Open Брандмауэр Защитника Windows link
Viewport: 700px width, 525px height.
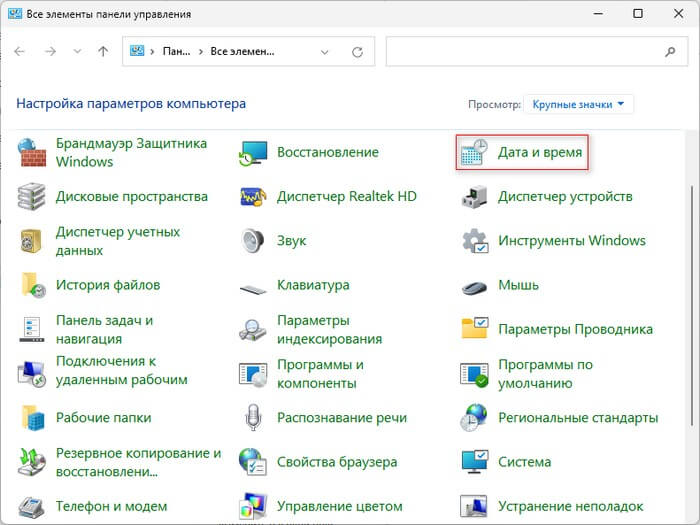(x=131, y=152)
